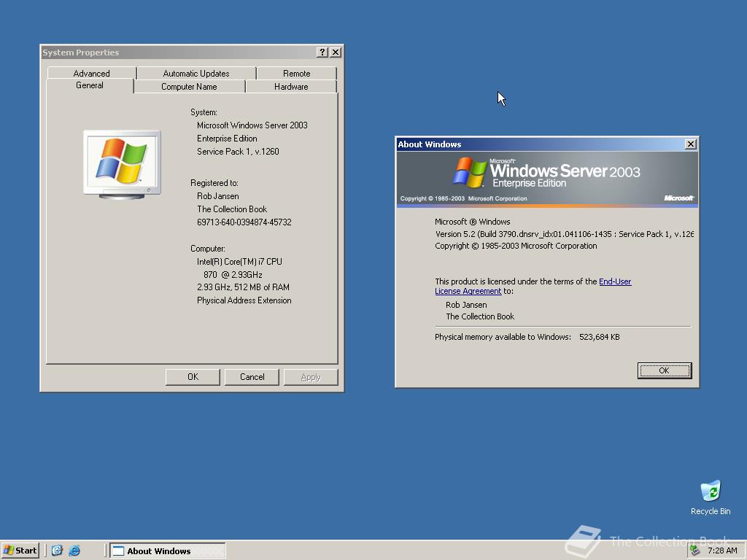This screenshot has width=747, height=560.
Task: Click the Windows flag on Start button
Action: [9, 551]
